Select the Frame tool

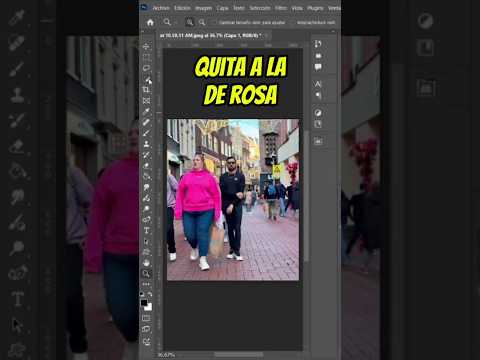click(x=146, y=101)
